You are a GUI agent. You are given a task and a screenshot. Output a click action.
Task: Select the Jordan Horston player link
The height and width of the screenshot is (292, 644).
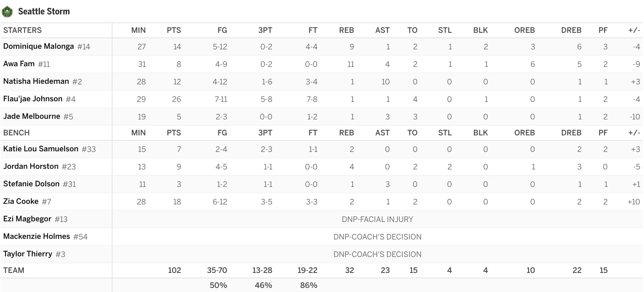pos(31,166)
